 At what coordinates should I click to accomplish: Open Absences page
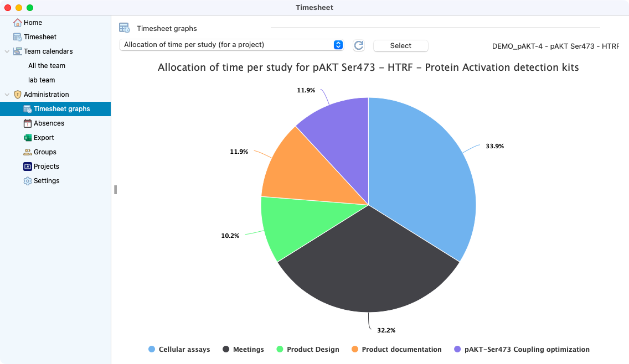click(49, 123)
